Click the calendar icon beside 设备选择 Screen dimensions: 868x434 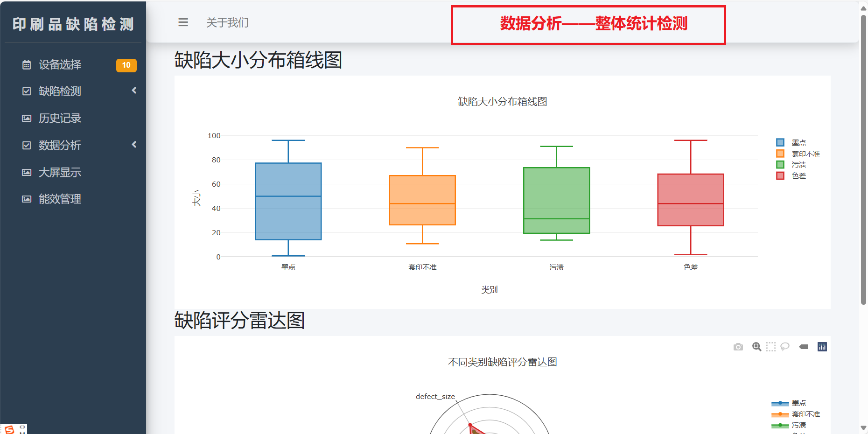point(27,64)
